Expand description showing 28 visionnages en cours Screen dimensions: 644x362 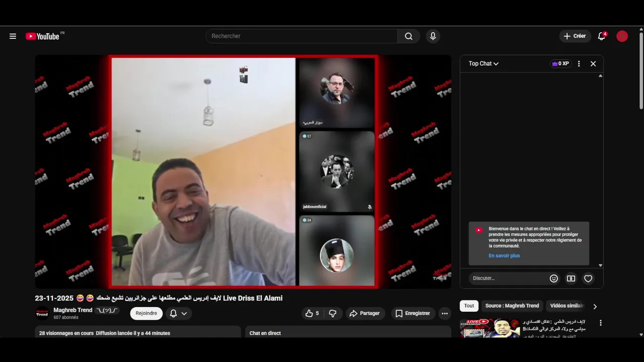click(x=138, y=332)
